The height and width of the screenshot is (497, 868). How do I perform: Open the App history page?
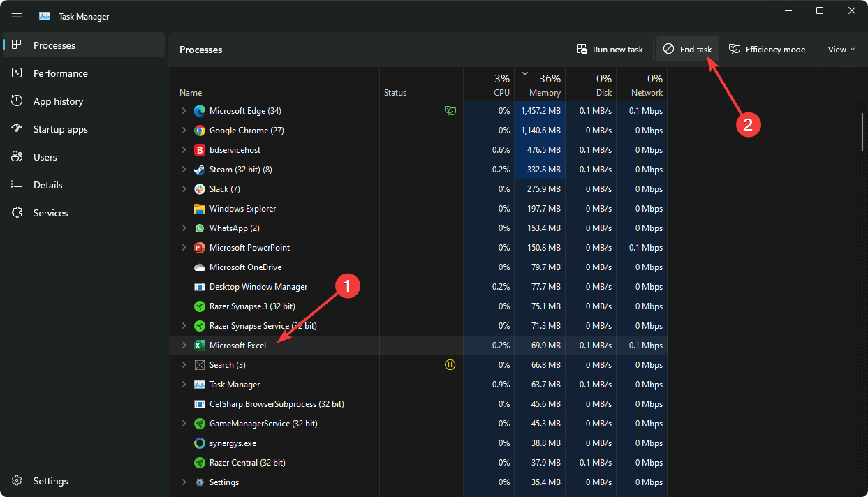pyautogui.click(x=84, y=101)
